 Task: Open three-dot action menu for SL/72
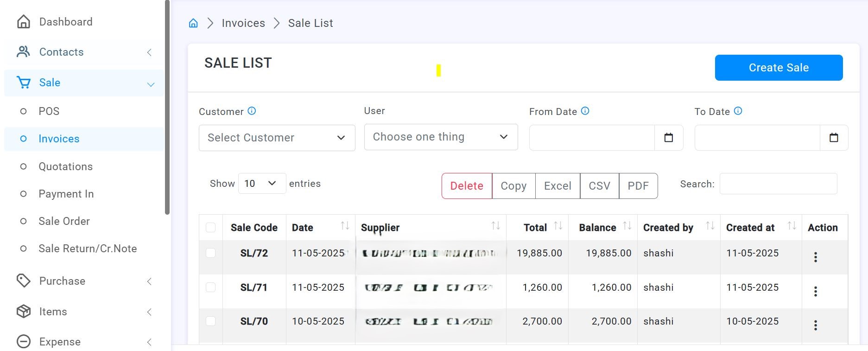point(815,257)
